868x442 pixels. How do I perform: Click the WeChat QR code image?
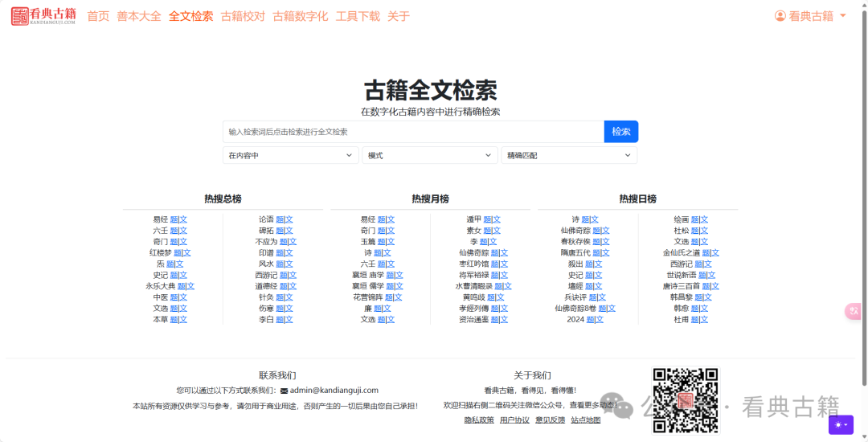coord(686,400)
